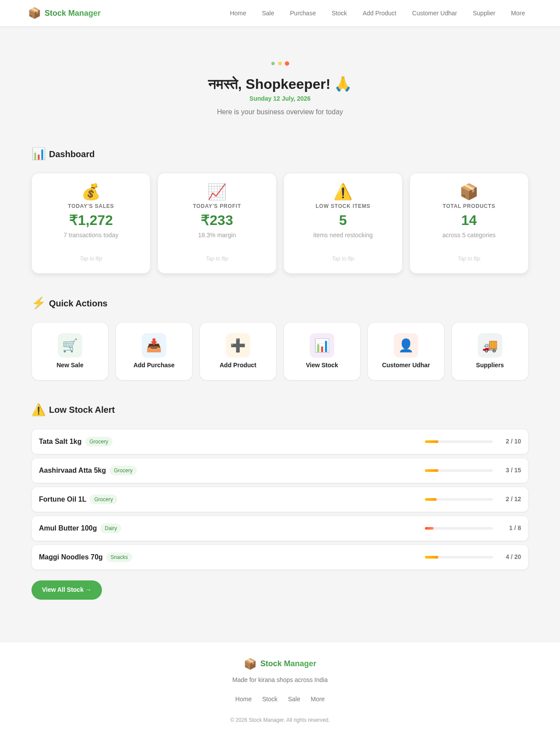Click Amul Butter 100g stock progress bar

pyautogui.click(x=459, y=528)
